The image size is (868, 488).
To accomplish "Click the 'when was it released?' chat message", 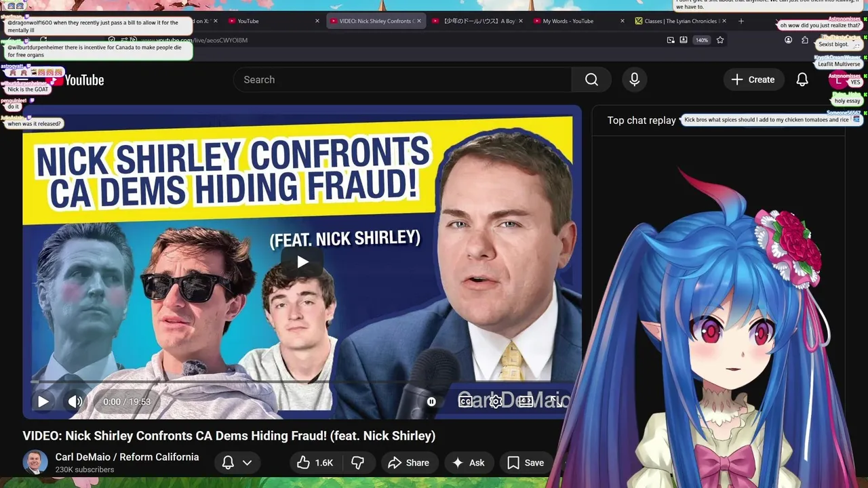I will tap(35, 124).
